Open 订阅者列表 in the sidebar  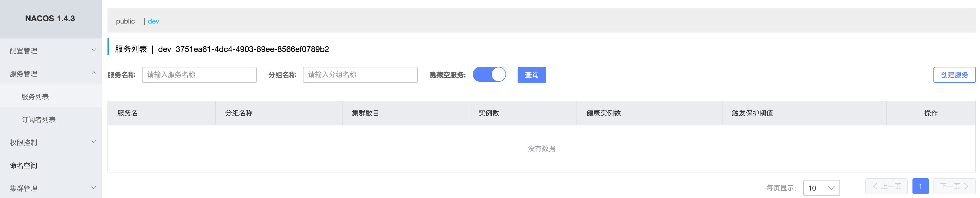(x=39, y=120)
